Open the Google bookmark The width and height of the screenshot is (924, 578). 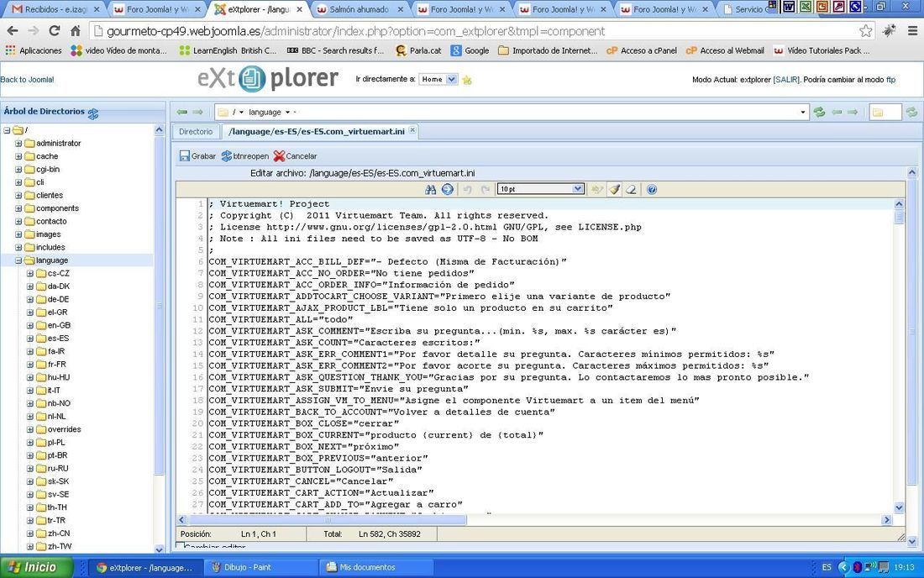click(x=470, y=50)
